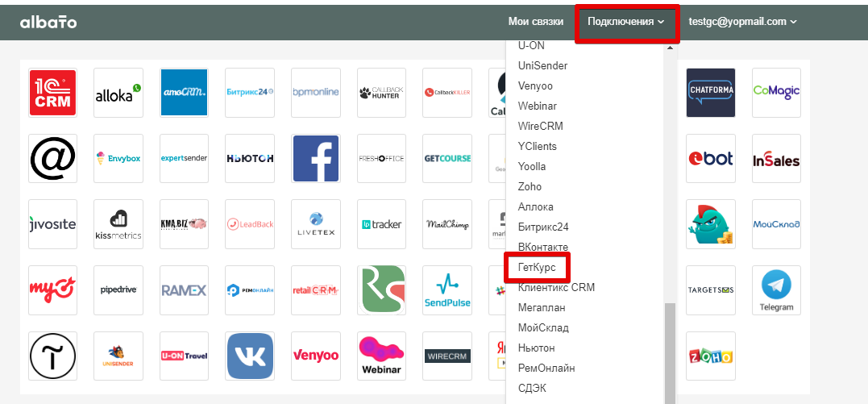Choose the WireCRM logo tile
The image size is (868, 404).
click(447, 356)
